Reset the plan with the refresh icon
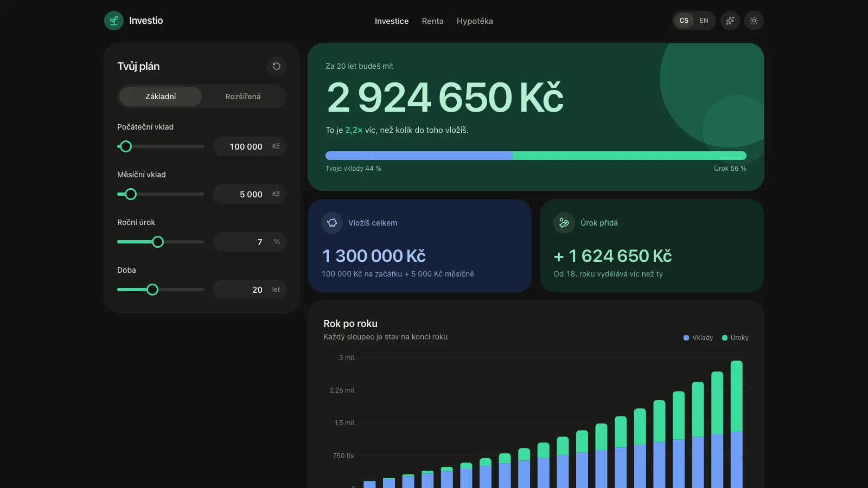This screenshot has width=868, height=488. (277, 66)
